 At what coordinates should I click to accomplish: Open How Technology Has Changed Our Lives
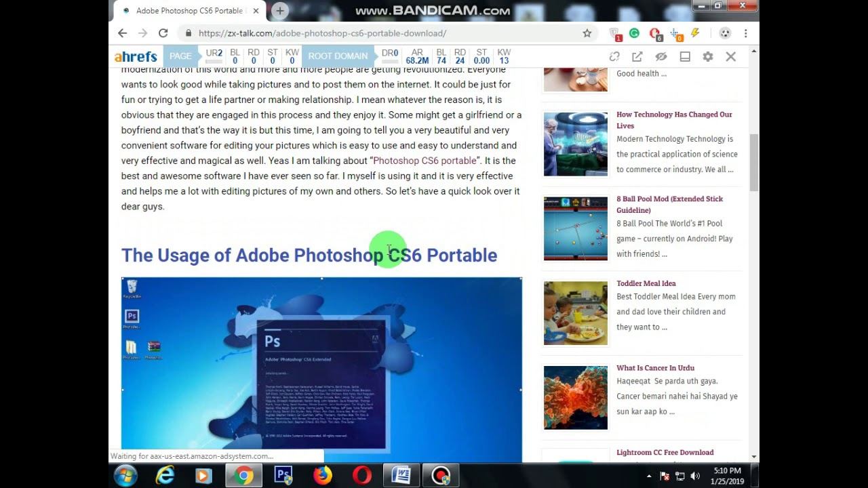pos(674,120)
